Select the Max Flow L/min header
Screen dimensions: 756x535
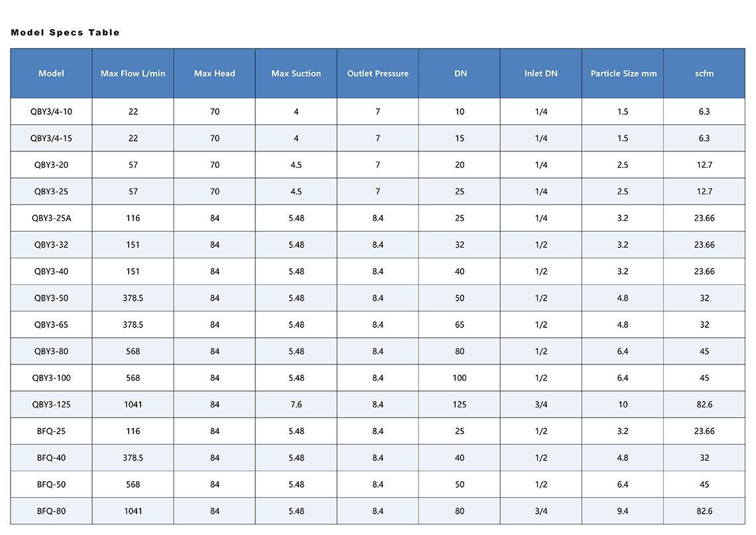(133, 73)
